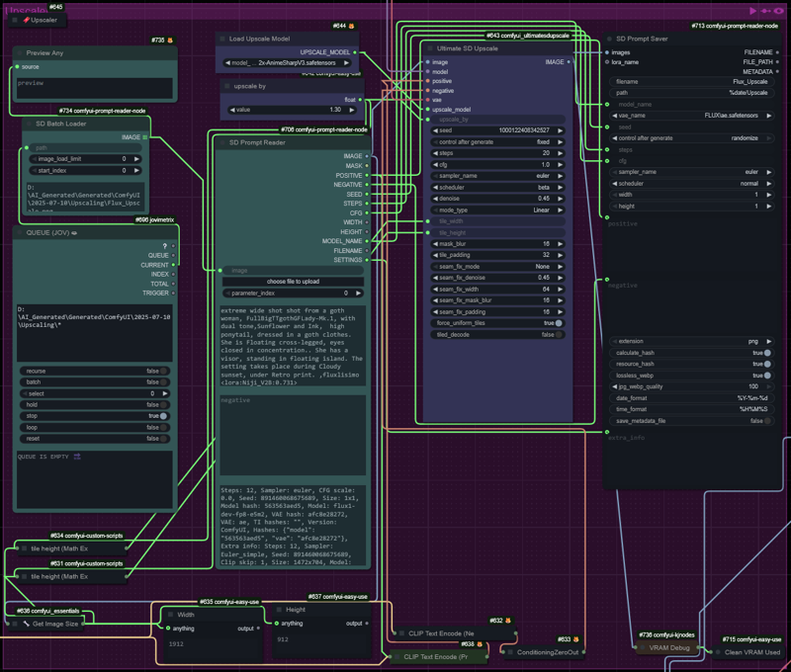Click the seam_fix_denoise 0.45 slider field
The image size is (791, 672).
(x=497, y=278)
